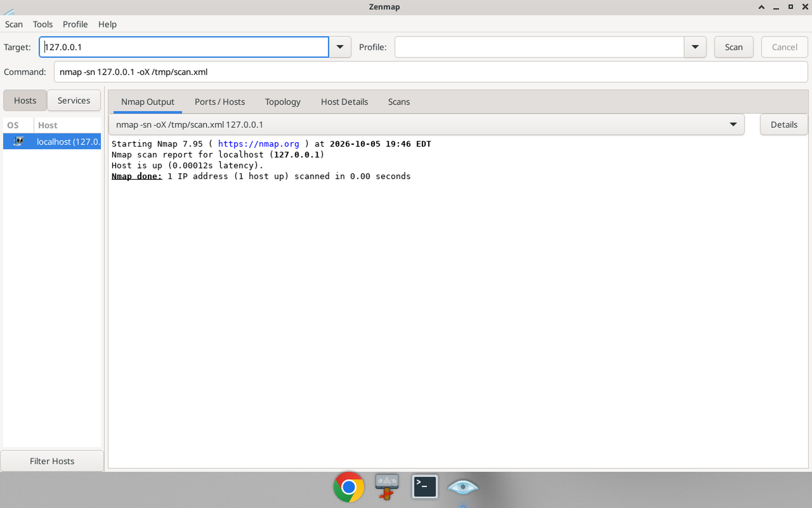Open Chrome from the dock
The height and width of the screenshot is (508, 812).
[x=349, y=487]
